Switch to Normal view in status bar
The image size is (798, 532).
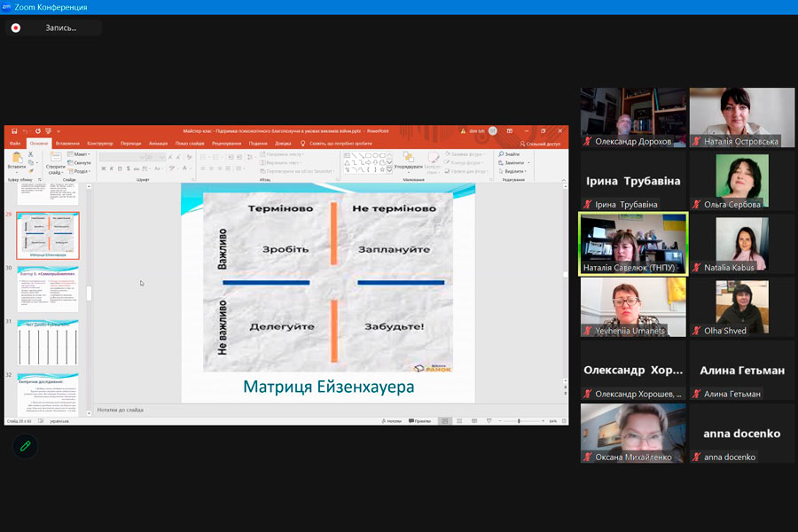point(445,421)
